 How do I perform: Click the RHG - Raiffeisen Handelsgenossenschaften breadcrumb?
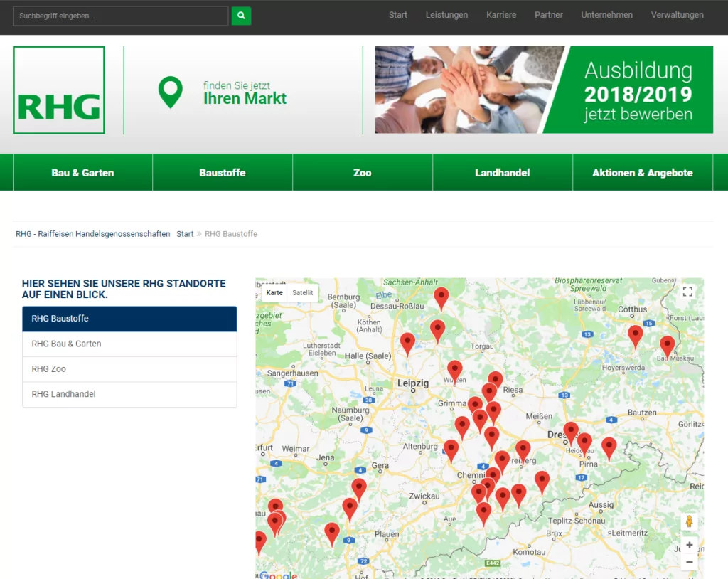[x=93, y=234]
